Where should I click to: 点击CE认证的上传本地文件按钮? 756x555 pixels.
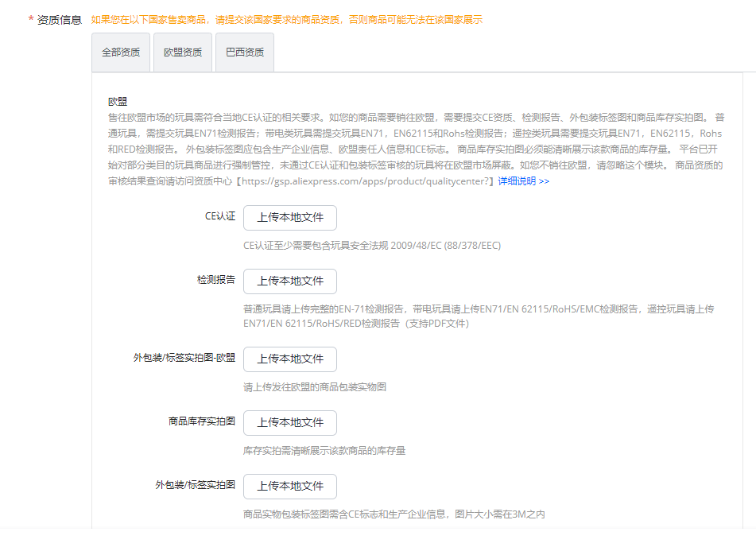[x=289, y=217]
